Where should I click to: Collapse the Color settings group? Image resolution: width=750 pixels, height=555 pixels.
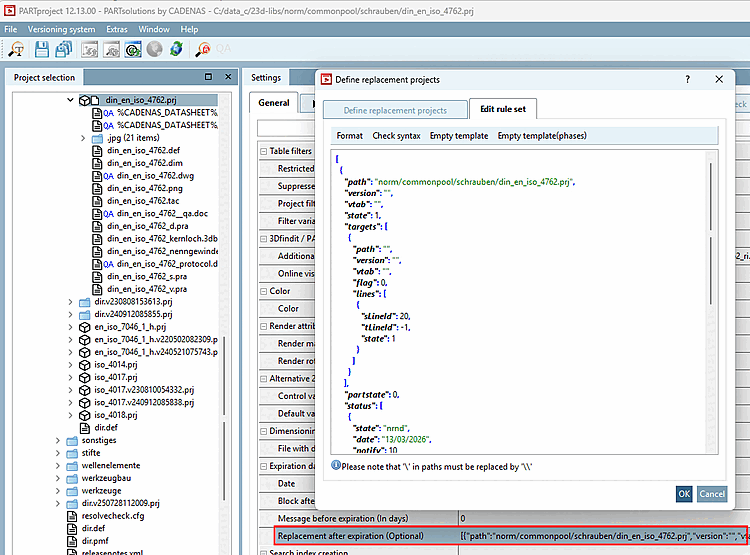point(264,291)
